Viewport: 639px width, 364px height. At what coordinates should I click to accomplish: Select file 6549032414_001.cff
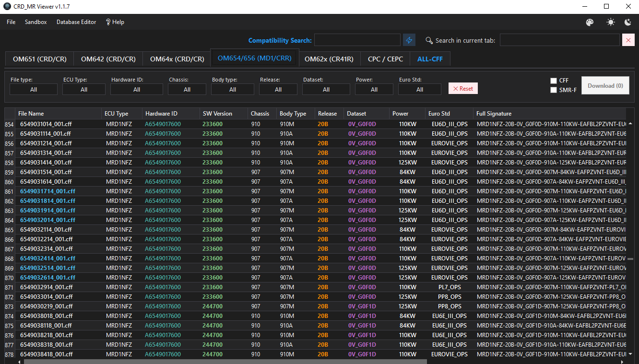point(47,258)
